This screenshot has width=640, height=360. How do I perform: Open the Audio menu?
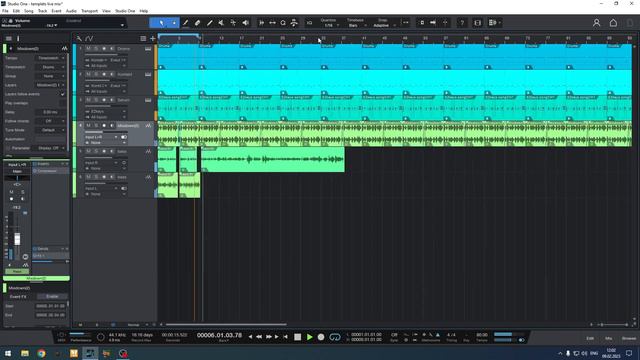pos(71,11)
